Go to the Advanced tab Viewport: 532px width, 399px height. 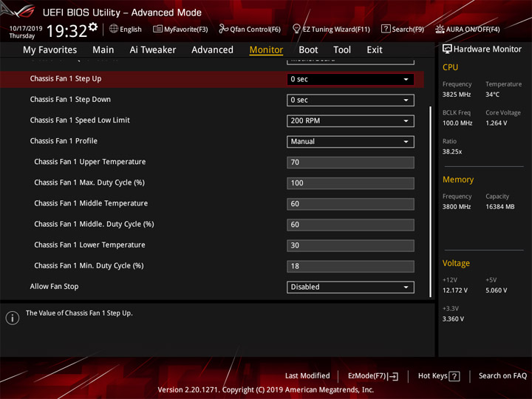(x=212, y=50)
